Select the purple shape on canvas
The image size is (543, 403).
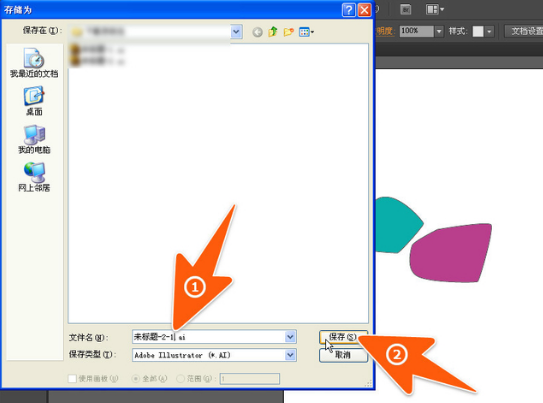pyautogui.click(x=452, y=253)
